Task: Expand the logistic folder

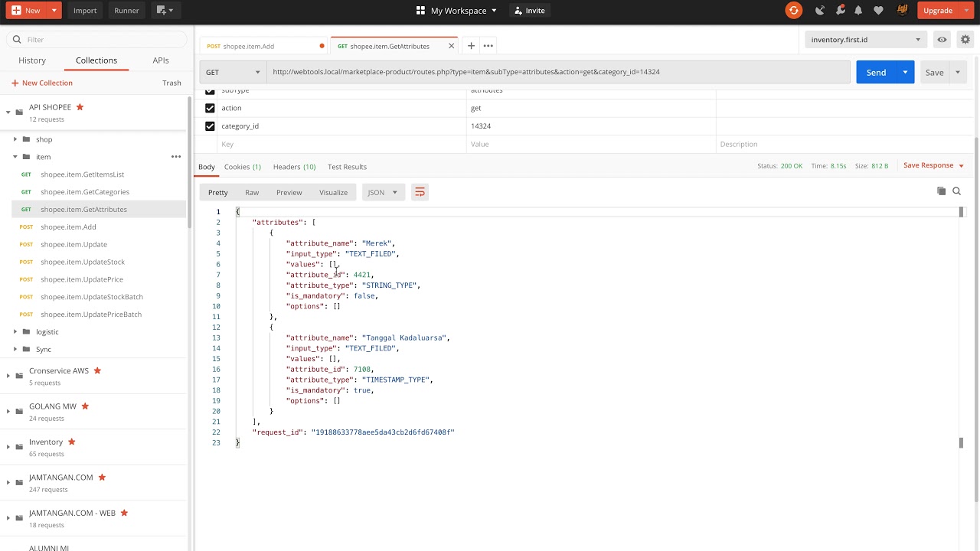Action: tap(15, 332)
